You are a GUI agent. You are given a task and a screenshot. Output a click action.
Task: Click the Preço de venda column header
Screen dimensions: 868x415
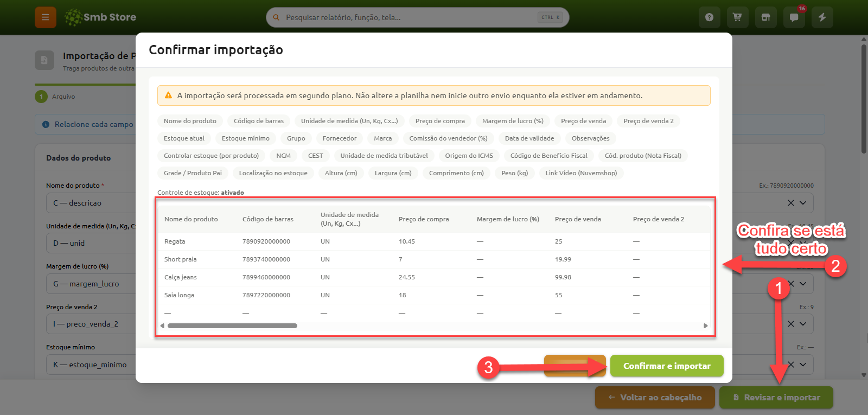pos(578,219)
